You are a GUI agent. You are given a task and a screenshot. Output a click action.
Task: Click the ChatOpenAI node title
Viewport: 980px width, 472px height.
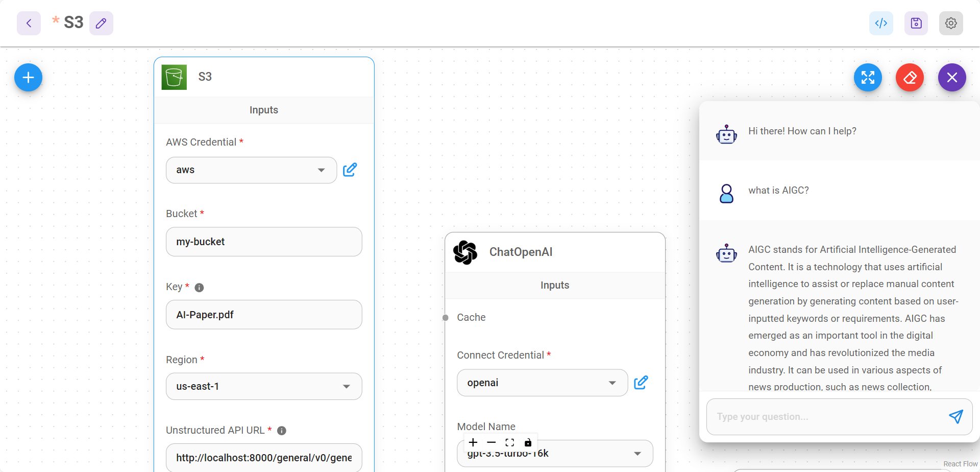tap(521, 252)
